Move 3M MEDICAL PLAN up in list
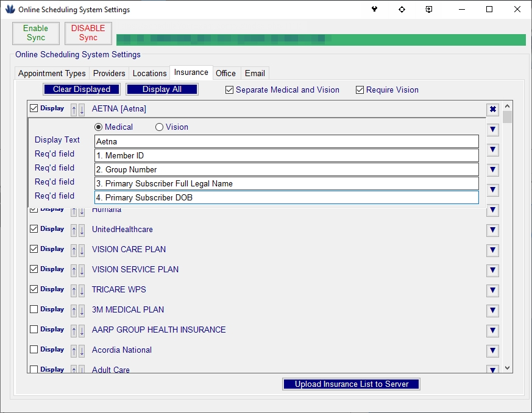The height and width of the screenshot is (413, 532). tap(74, 311)
